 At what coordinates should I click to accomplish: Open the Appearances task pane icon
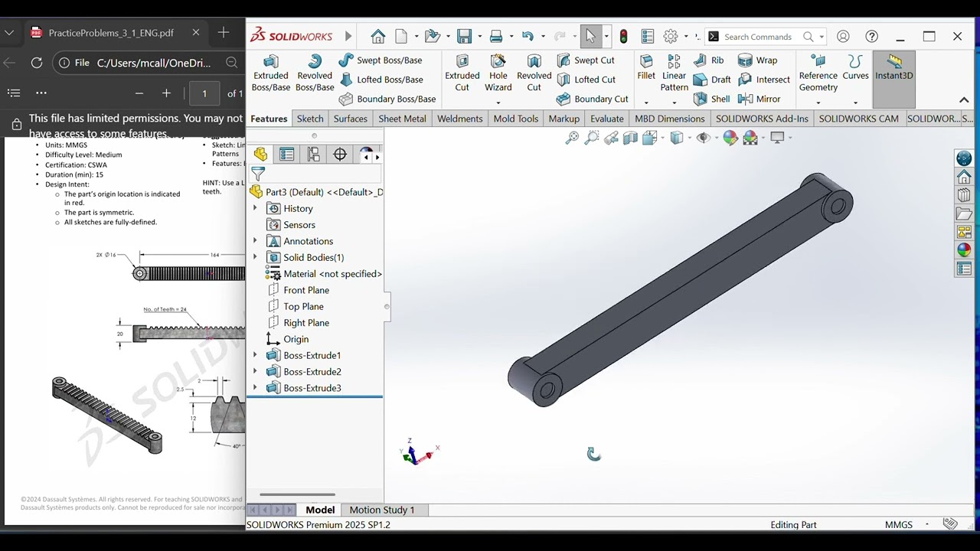pos(964,250)
